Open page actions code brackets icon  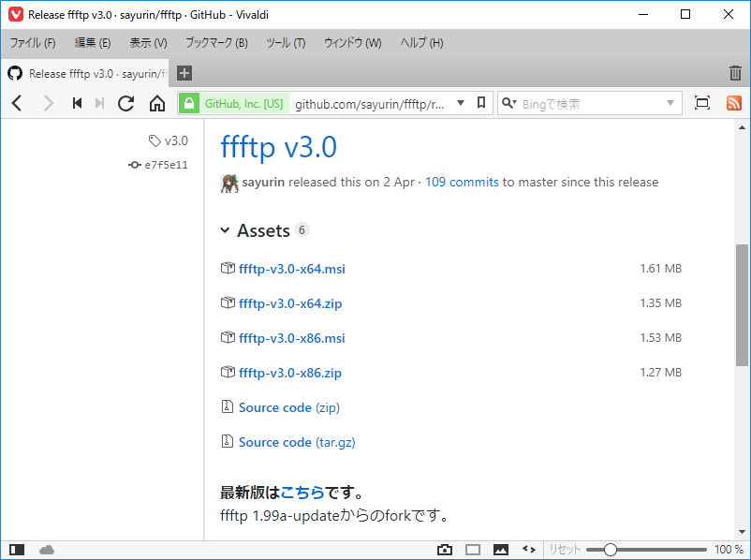(529, 550)
